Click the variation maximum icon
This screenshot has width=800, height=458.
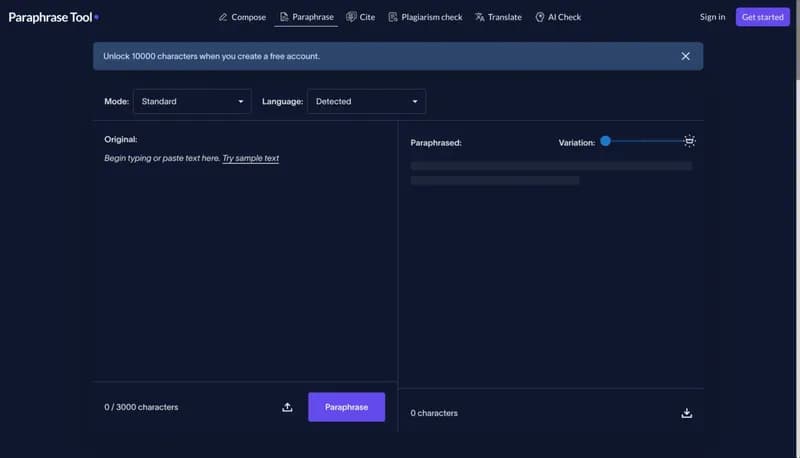coord(689,141)
